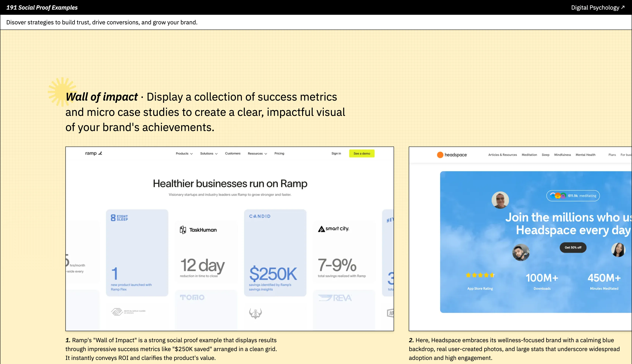Viewport: 632px width, 364px height.
Task: Click the Boys & Girls Clubs logo
Action: 128,312
